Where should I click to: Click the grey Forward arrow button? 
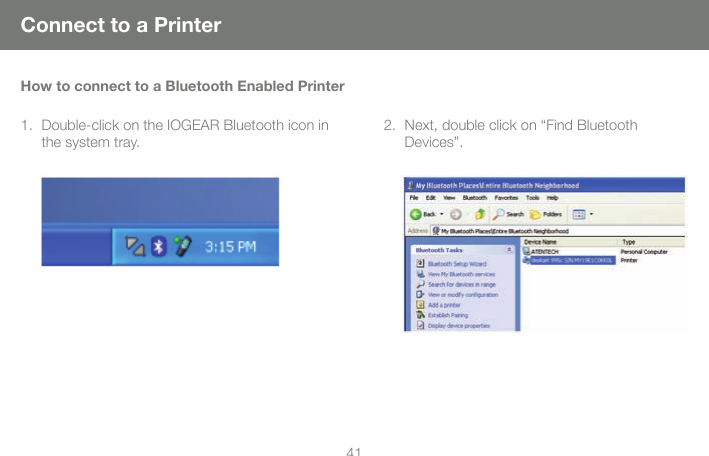(456, 214)
